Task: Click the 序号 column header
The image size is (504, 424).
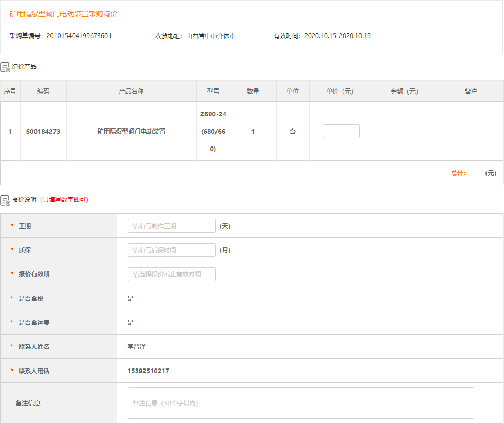Action: click(10, 91)
